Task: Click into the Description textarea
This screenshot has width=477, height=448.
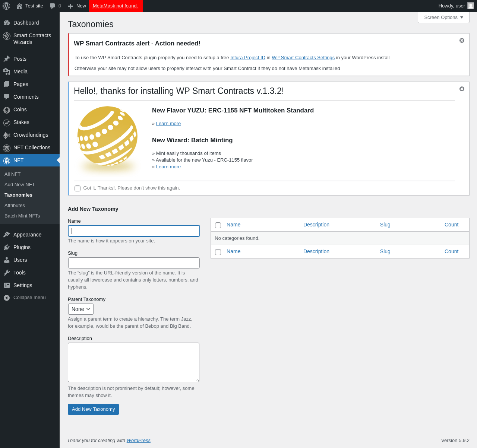Action: (133, 362)
